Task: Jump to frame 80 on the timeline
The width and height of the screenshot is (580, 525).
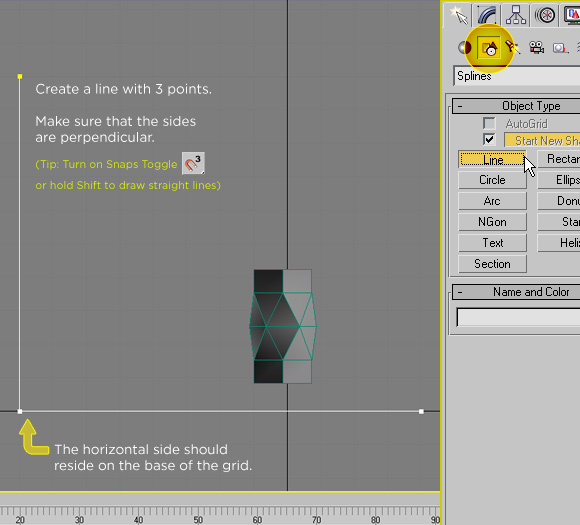Action: [375, 520]
